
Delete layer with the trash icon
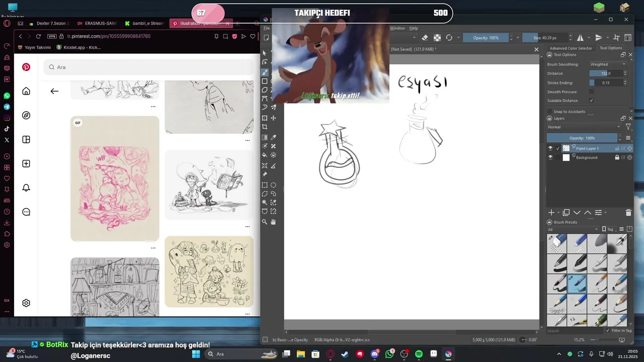click(628, 213)
